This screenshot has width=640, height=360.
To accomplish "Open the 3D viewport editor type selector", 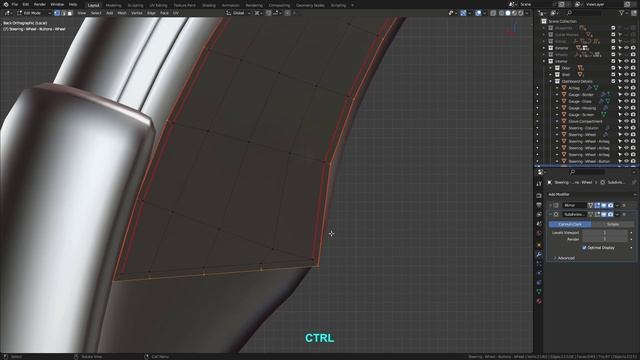I will point(8,13).
